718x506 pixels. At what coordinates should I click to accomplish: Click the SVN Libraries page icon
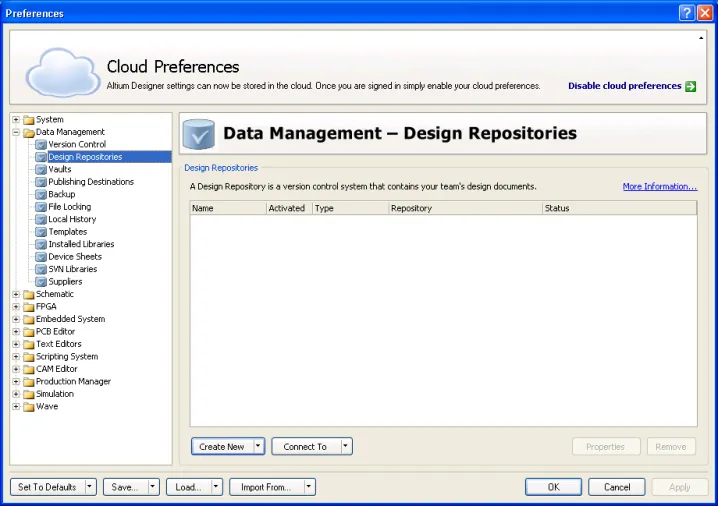point(41,270)
